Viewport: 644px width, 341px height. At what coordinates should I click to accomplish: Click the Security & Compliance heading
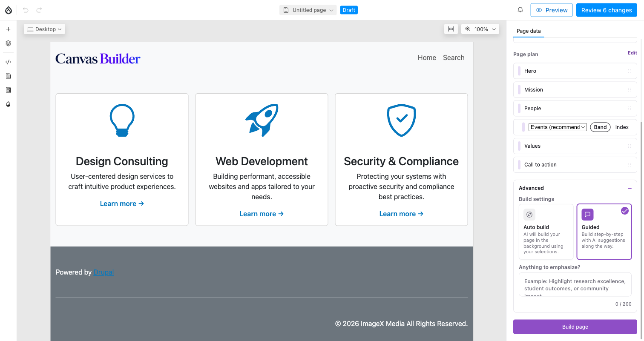(401, 161)
